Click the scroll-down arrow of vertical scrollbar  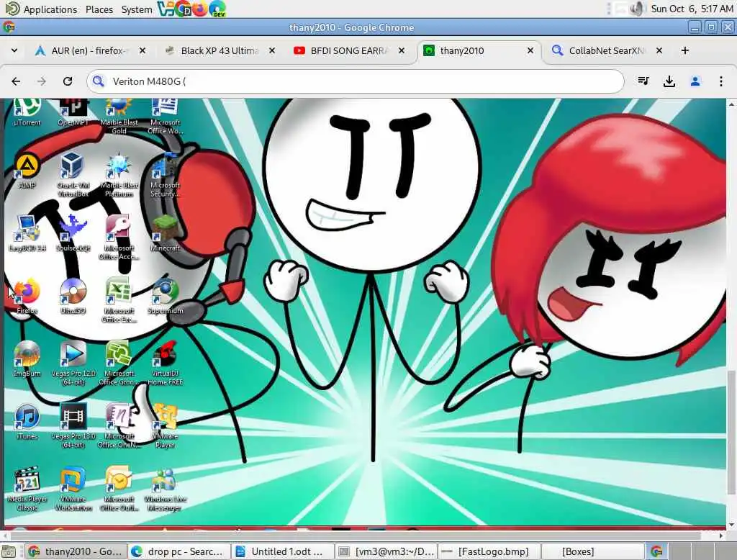click(731, 525)
